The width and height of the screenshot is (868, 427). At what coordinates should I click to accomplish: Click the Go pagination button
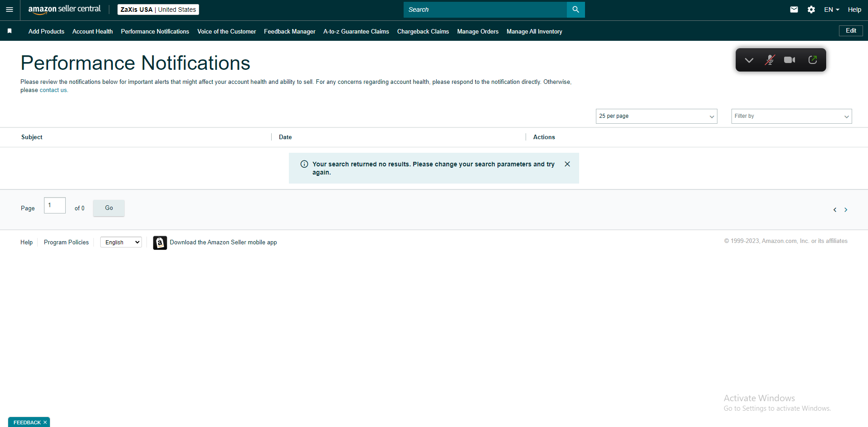[x=109, y=208]
